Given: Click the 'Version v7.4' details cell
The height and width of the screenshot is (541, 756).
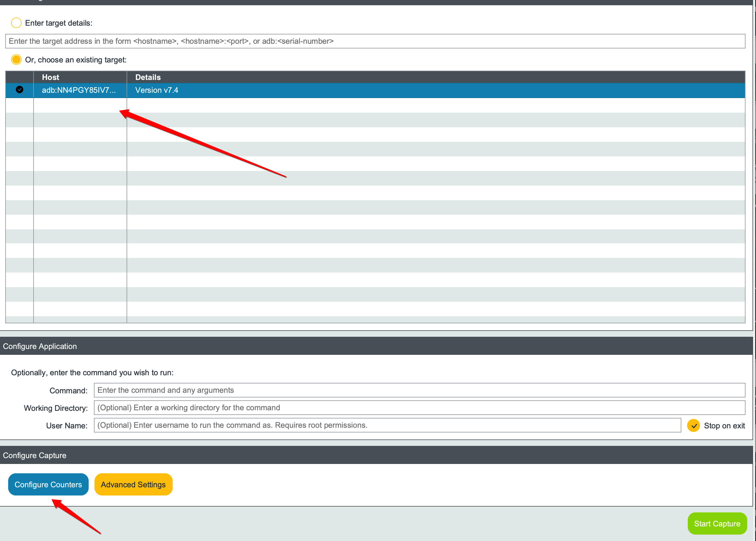Looking at the screenshot, I should (156, 90).
